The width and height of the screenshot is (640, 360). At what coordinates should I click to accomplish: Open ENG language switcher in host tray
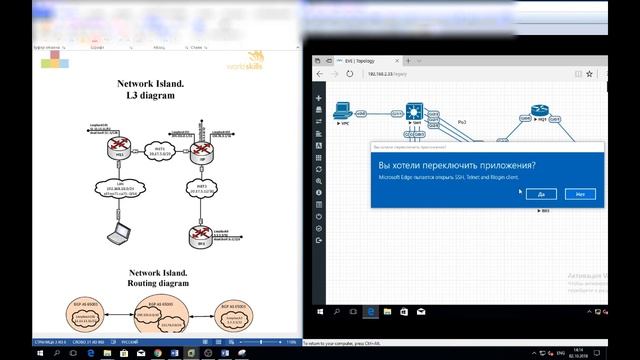pos(561,353)
